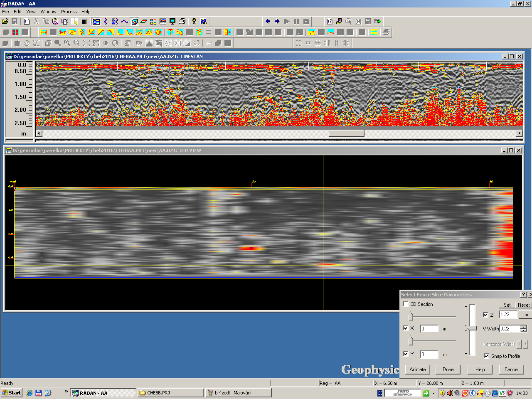
Task: Click the red four-square grid icon
Action: (x=15, y=32)
